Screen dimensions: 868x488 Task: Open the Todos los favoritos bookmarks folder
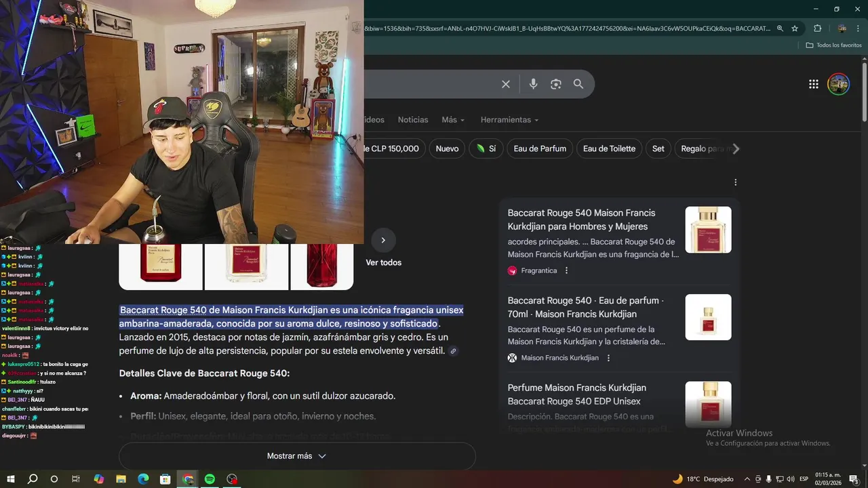[x=833, y=45]
